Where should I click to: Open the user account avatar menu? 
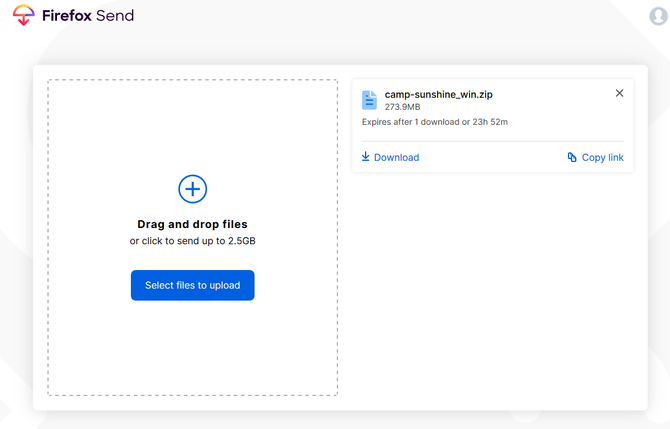(x=658, y=16)
